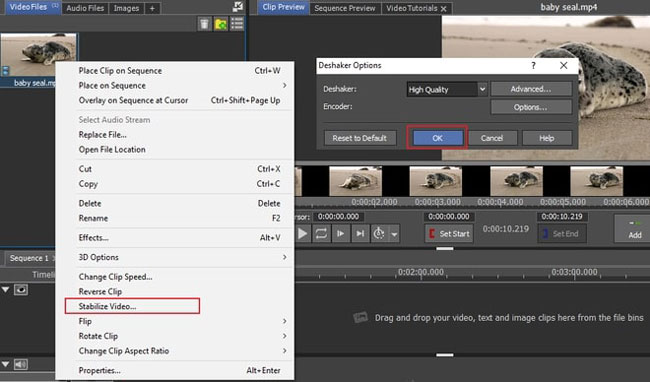
Task: Click dialog question mark help icon
Action: [x=534, y=65]
